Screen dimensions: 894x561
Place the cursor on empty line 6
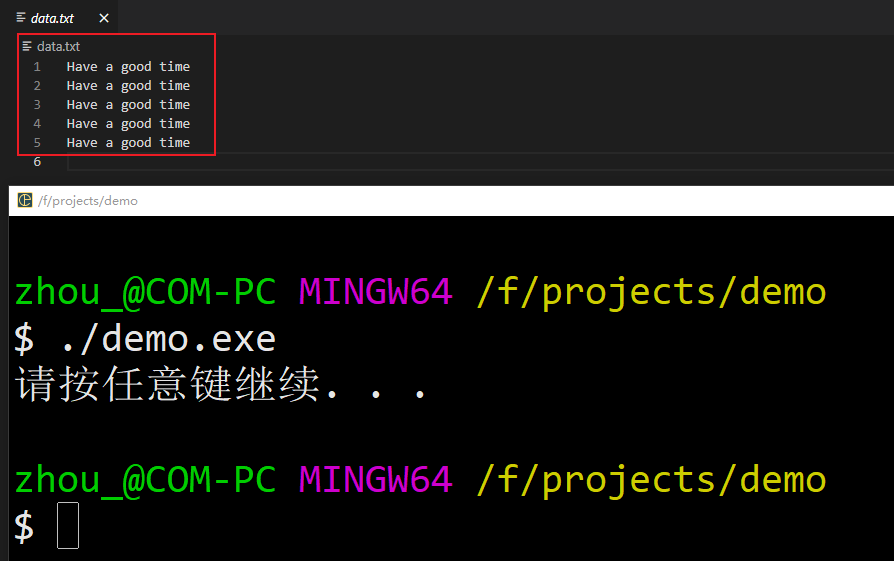click(x=480, y=161)
